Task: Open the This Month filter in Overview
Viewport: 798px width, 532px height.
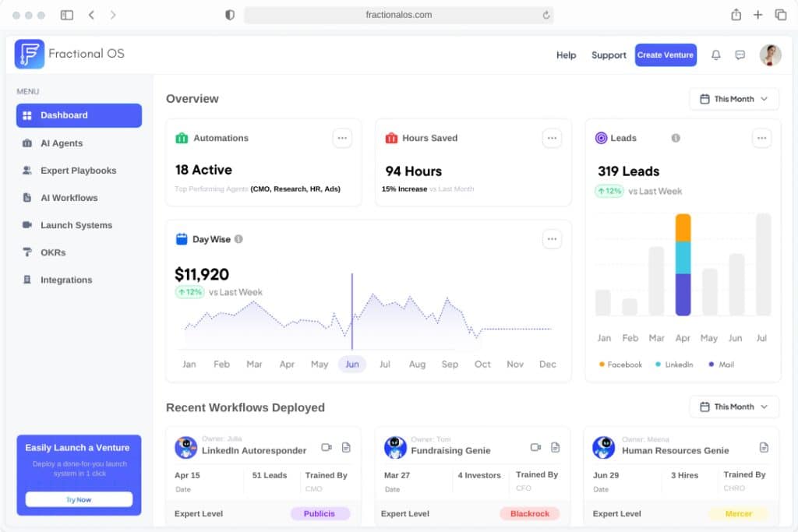Action: point(733,99)
